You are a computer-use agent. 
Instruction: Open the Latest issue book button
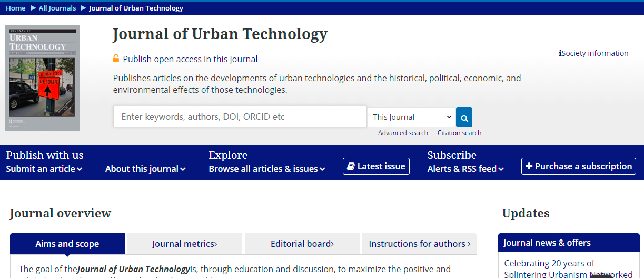[376, 166]
